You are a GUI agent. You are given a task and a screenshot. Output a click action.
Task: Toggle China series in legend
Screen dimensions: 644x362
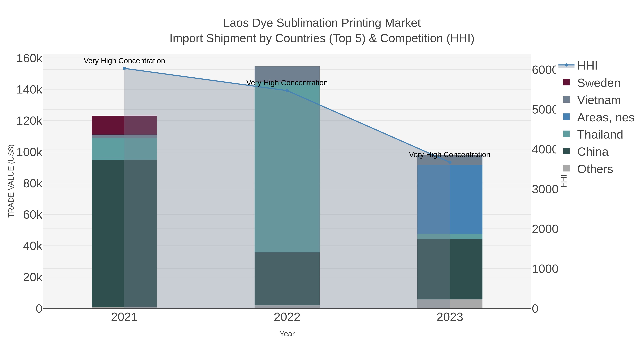pyautogui.click(x=586, y=152)
